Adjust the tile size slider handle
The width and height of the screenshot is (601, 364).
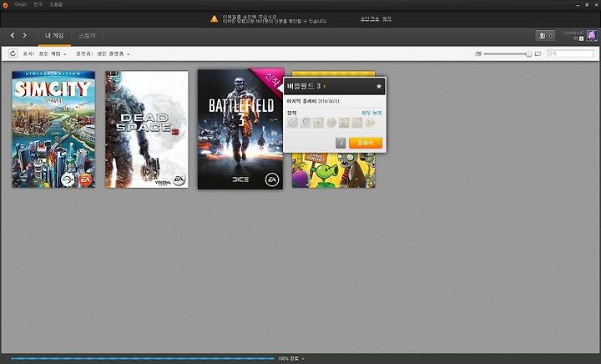coord(528,54)
